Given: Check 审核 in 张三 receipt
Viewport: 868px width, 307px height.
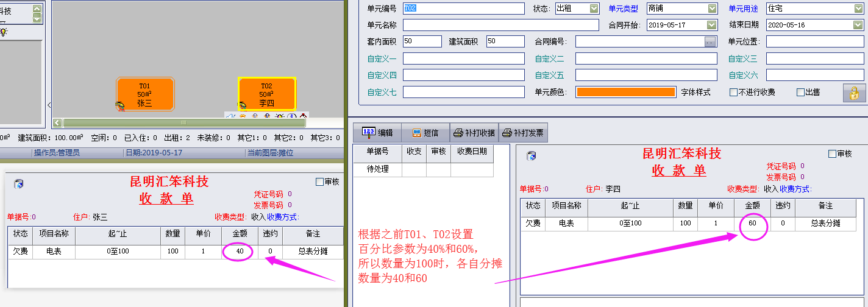Looking at the screenshot, I should (319, 182).
